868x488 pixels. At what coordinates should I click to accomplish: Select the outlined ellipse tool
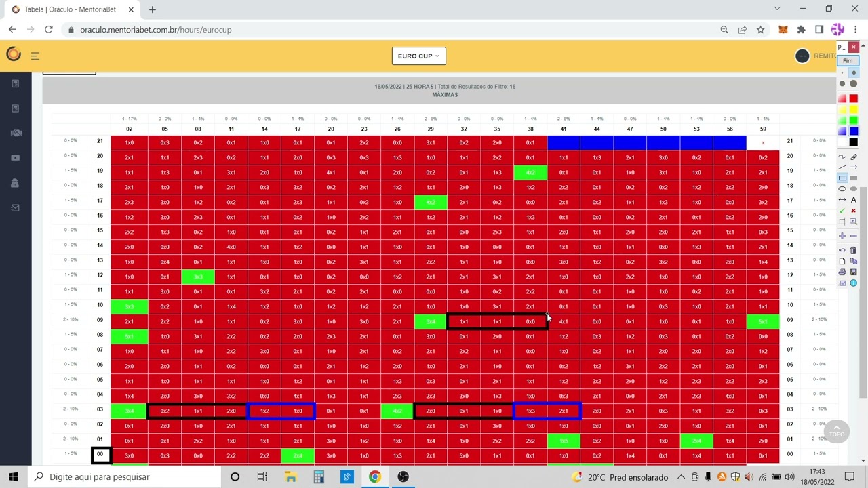842,189
